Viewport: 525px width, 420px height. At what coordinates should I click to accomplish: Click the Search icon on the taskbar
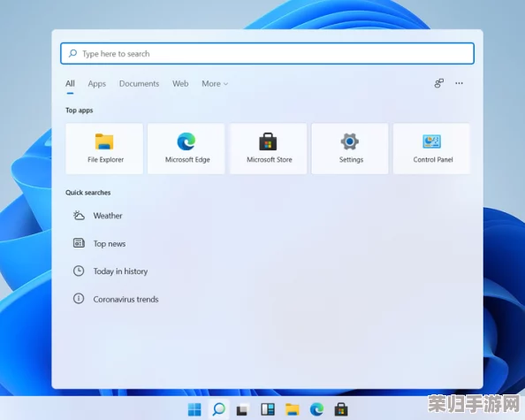[219, 409]
